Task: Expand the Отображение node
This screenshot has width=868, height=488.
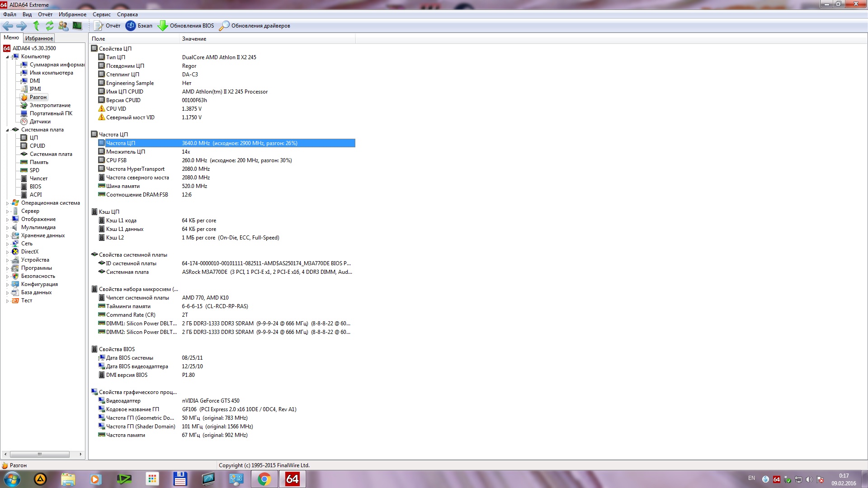Action: 7,220
